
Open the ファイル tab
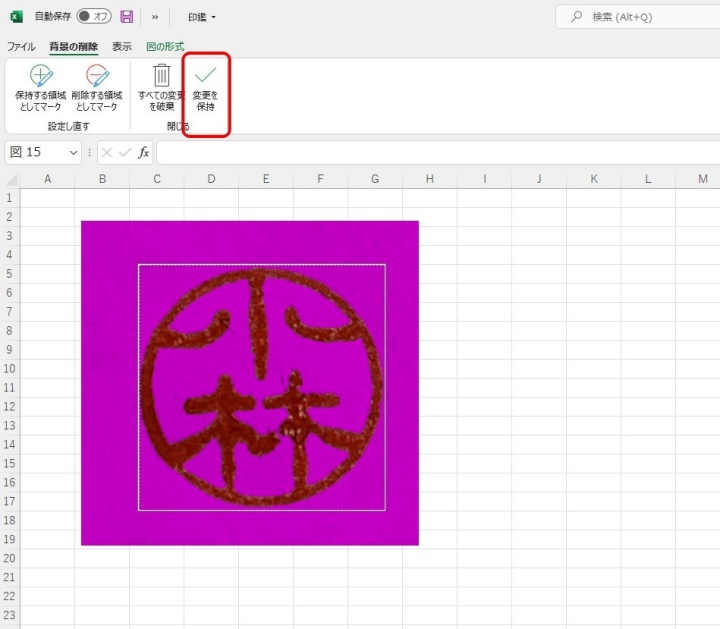pos(21,46)
